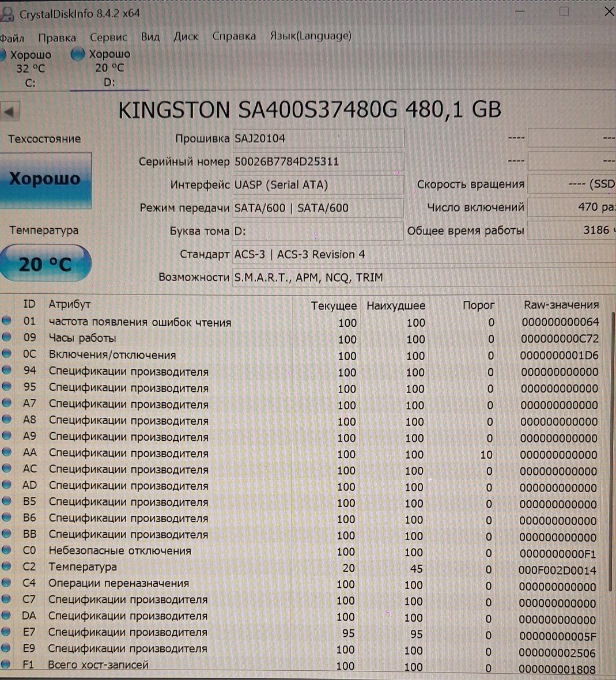Click the Атрибут column header

tap(69, 304)
